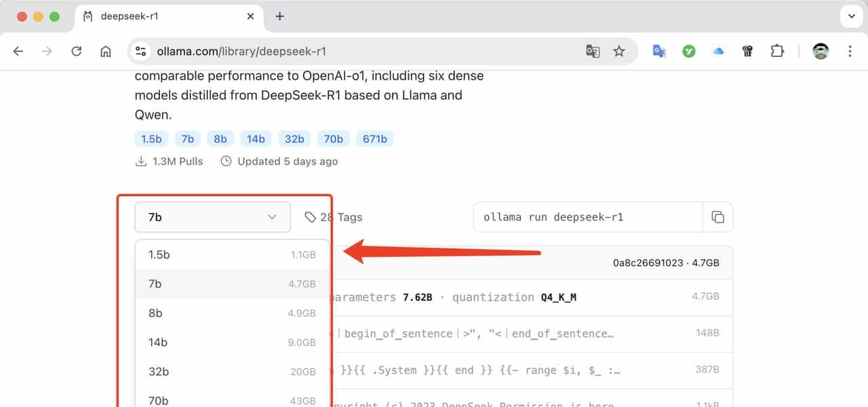The width and height of the screenshot is (868, 407).
Task: Choose 7b in the dropdown list
Action: coord(232,284)
